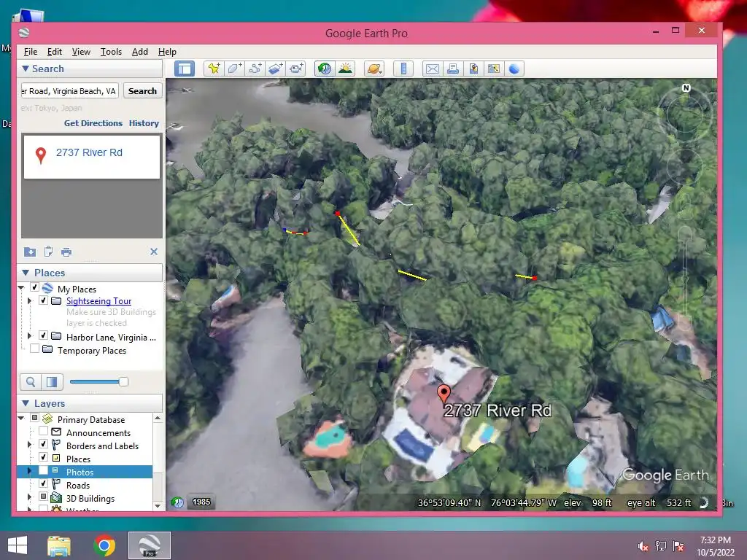Show historical imagery clock icon
Screen dimensions: 747x560
tap(325, 69)
